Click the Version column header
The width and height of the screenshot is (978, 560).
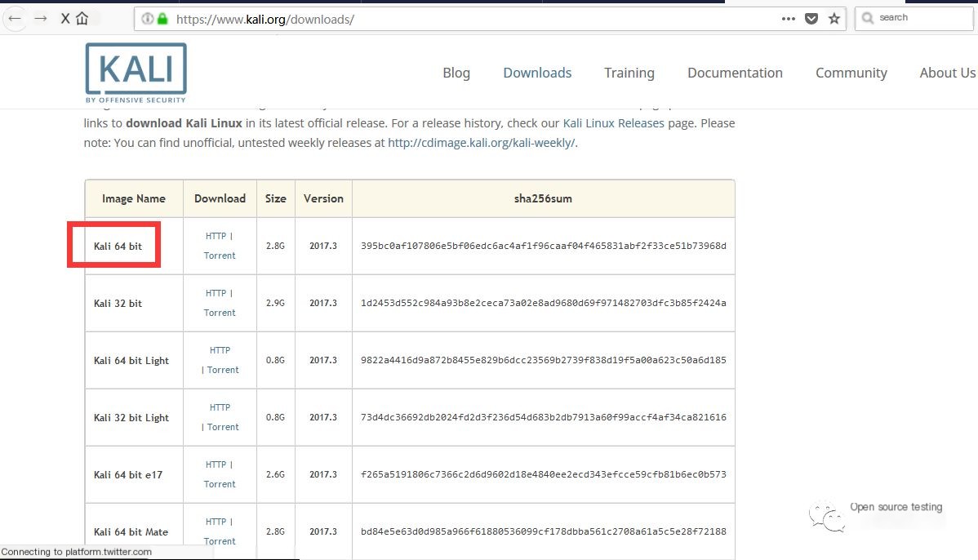pos(323,199)
